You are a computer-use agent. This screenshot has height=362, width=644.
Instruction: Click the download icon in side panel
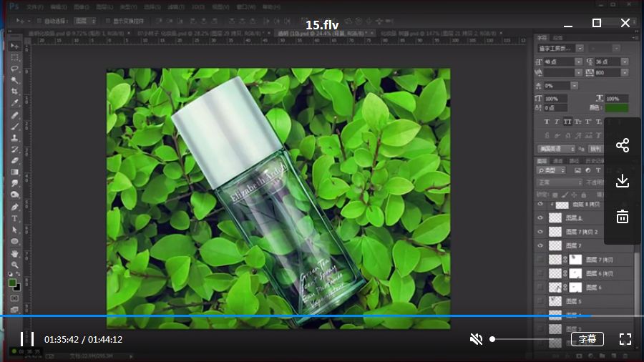[x=623, y=180]
